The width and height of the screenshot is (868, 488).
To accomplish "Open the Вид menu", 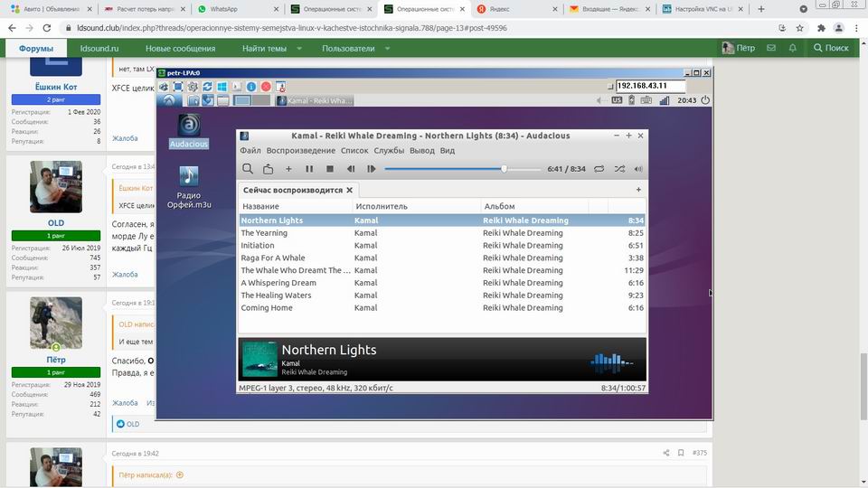I will click(x=448, y=151).
